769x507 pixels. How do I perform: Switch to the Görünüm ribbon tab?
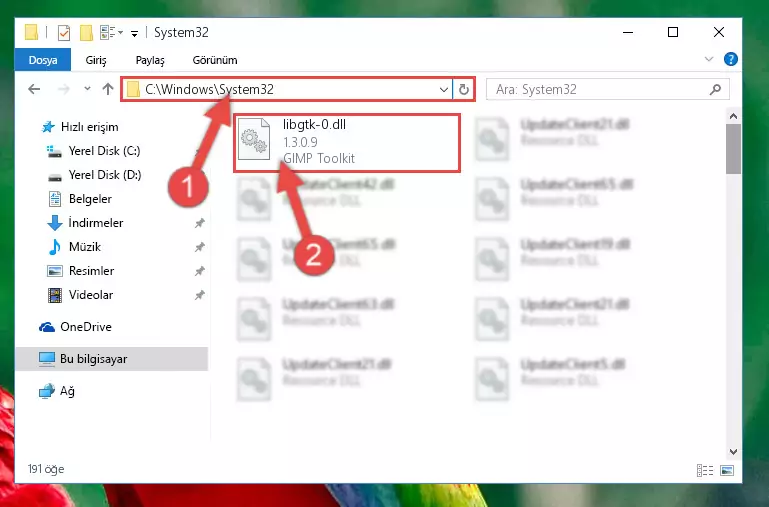(x=215, y=60)
